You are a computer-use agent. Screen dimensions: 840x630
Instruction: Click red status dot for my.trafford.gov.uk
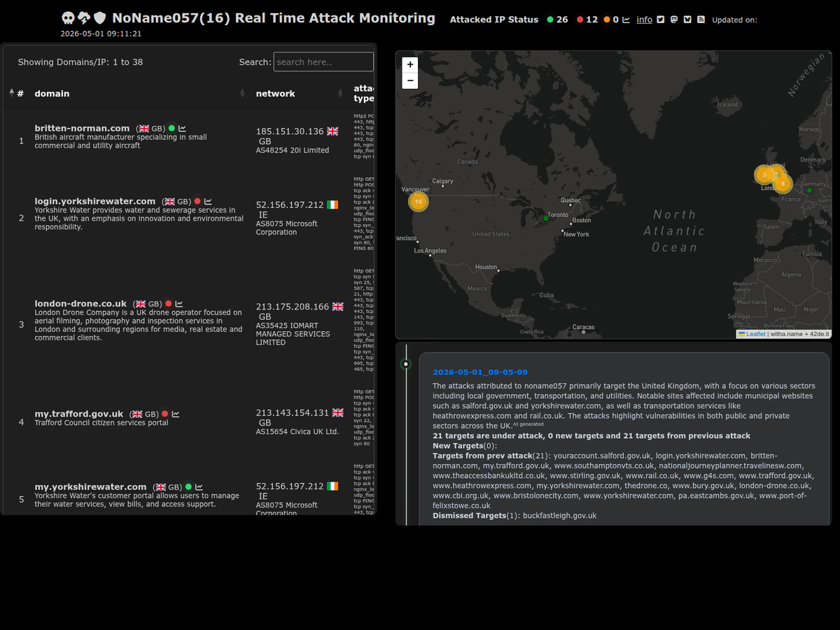point(165,414)
